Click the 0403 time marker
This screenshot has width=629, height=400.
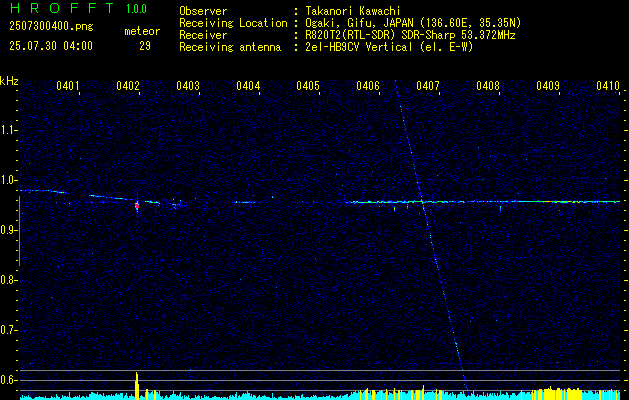coord(188,85)
